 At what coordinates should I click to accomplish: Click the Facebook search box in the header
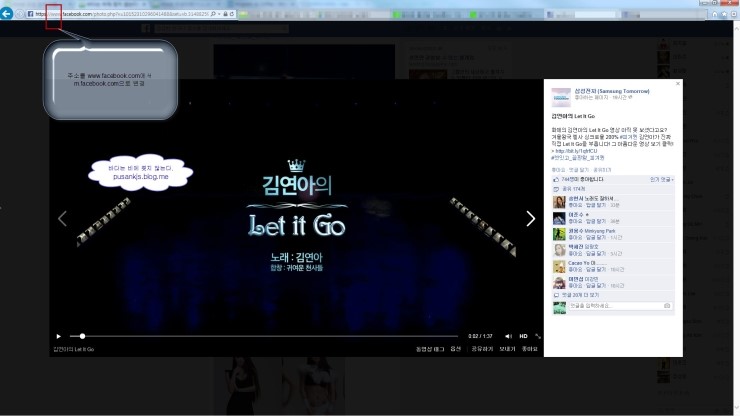(x=221, y=28)
